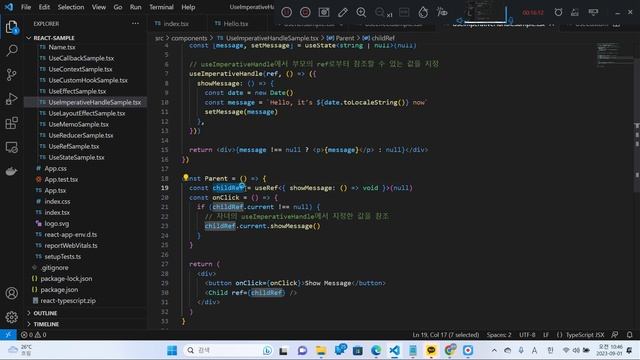Open the Run menu
Image resolution: width=640 pixels, height=360 pixels.
click(x=135, y=7)
